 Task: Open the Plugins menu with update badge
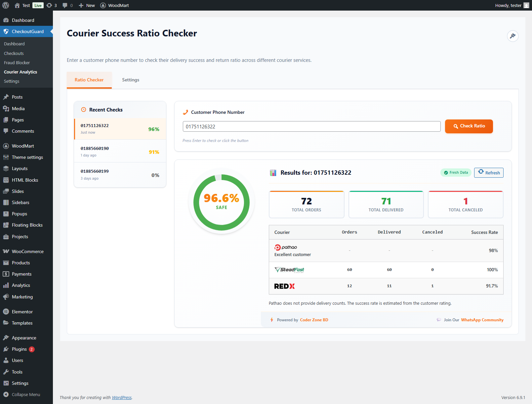coord(20,349)
